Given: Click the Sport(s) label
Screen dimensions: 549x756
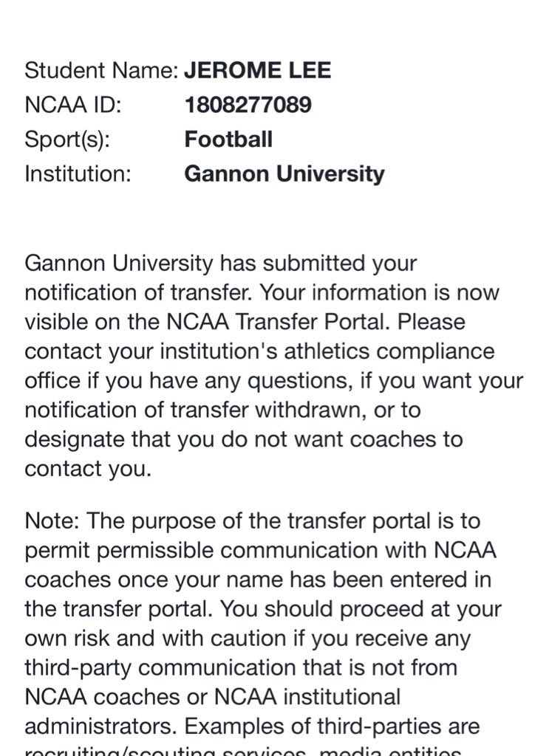Looking at the screenshot, I should 67,140.
